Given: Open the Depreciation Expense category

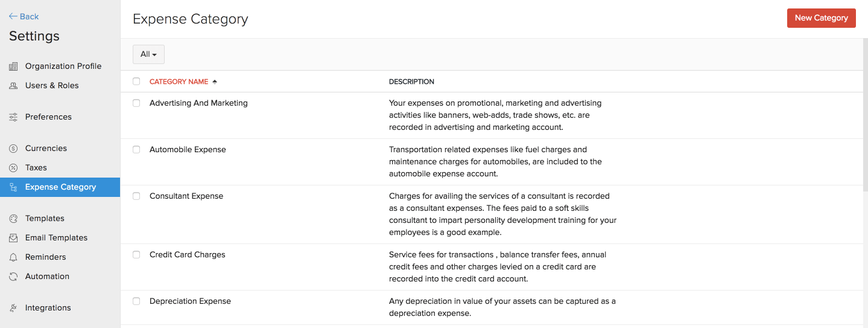Looking at the screenshot, I should [190, 301].
